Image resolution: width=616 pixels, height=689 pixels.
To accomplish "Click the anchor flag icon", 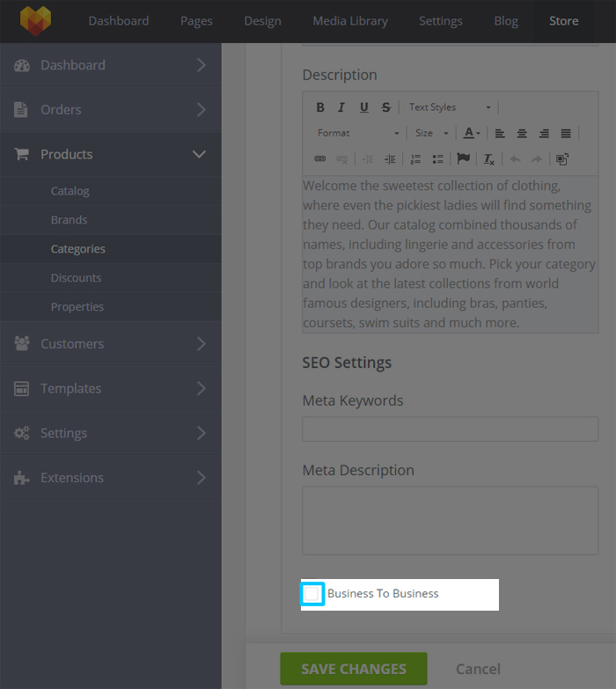I will click(x=463, y=158).
